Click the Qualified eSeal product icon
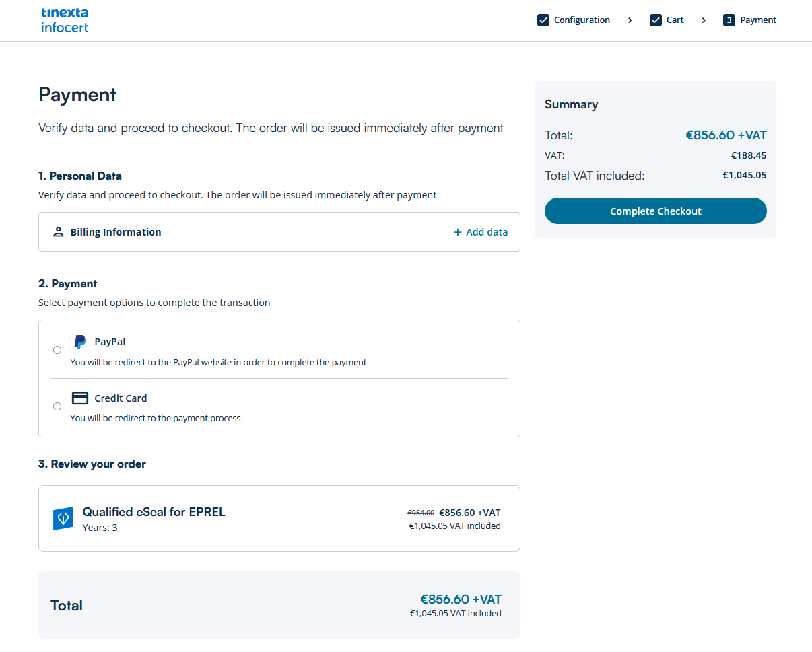This screenshot has width=812, height=652. [x=63, y=519]
